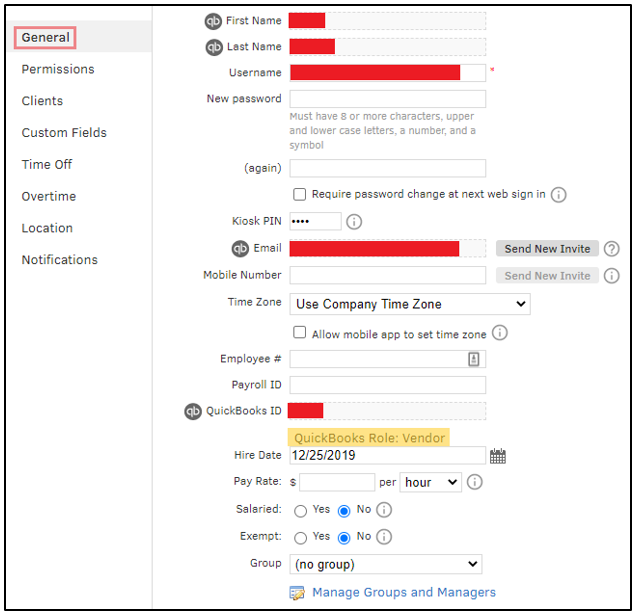Viewport: 636px width, 615px height.
Task: Go to the Custom Fields tab
Action: point(64,133)
